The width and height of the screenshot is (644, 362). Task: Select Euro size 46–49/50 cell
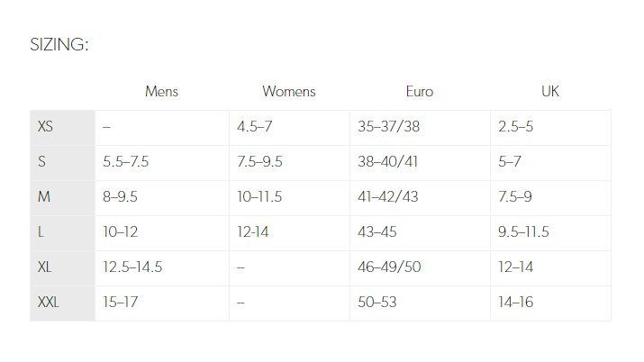click(x=389, y=267)
